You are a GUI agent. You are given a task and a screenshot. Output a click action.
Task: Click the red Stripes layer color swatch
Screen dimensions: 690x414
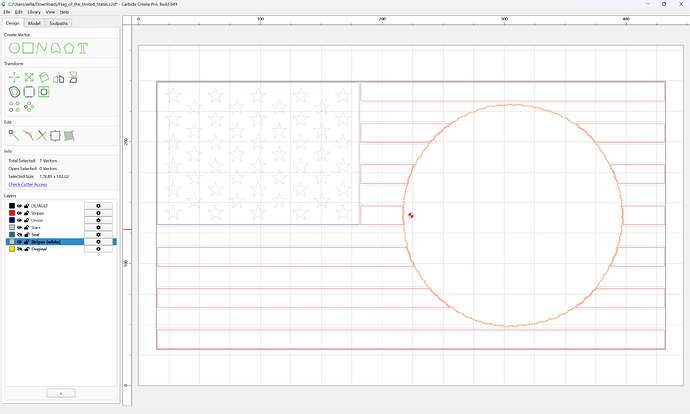[12, 213]
